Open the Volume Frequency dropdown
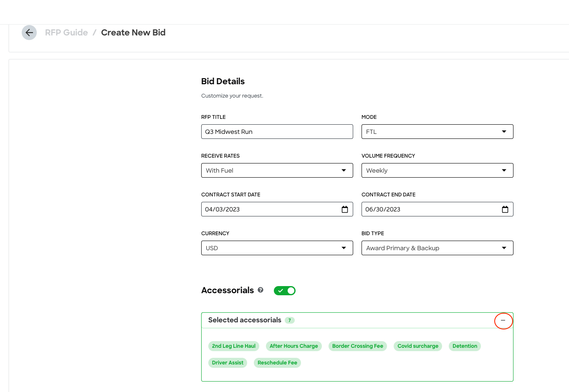 437,171
